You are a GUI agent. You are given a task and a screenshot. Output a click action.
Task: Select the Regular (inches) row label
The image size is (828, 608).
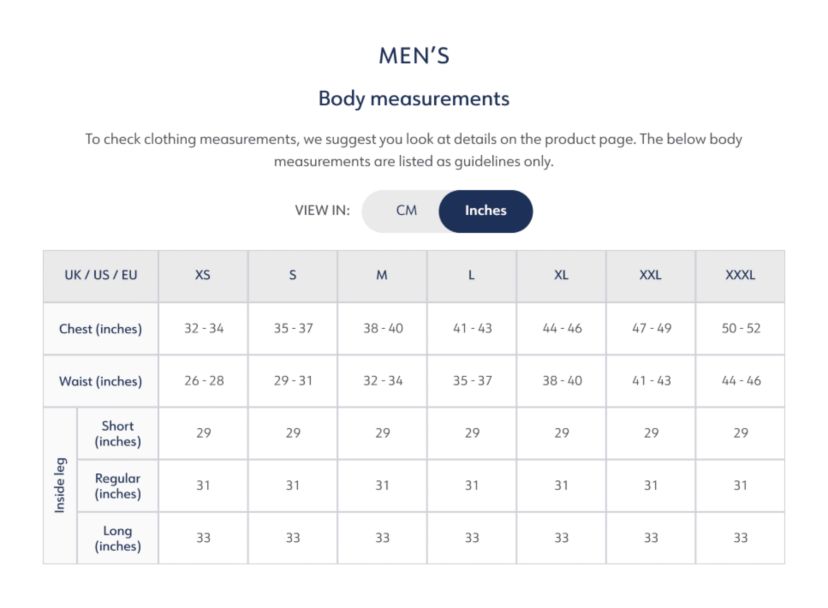[117, 486]
